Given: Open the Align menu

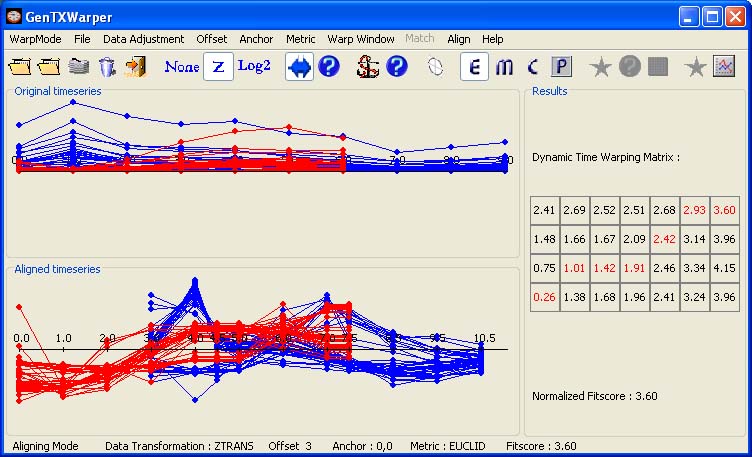Looking at the screenshot, I should 458,39.
